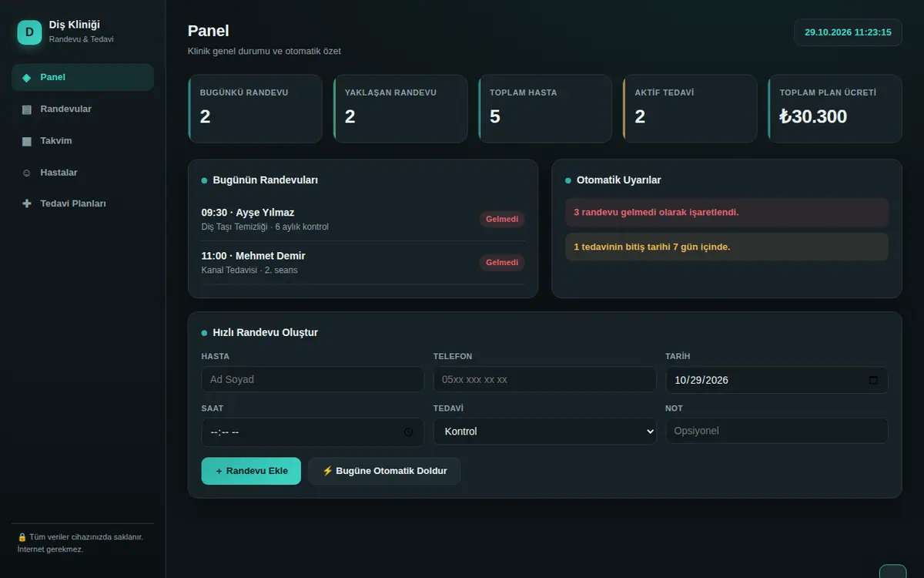Click the "1 tedavinin bitiş tarihi" alert
This screenshot has height=578, width=924.
727,247
